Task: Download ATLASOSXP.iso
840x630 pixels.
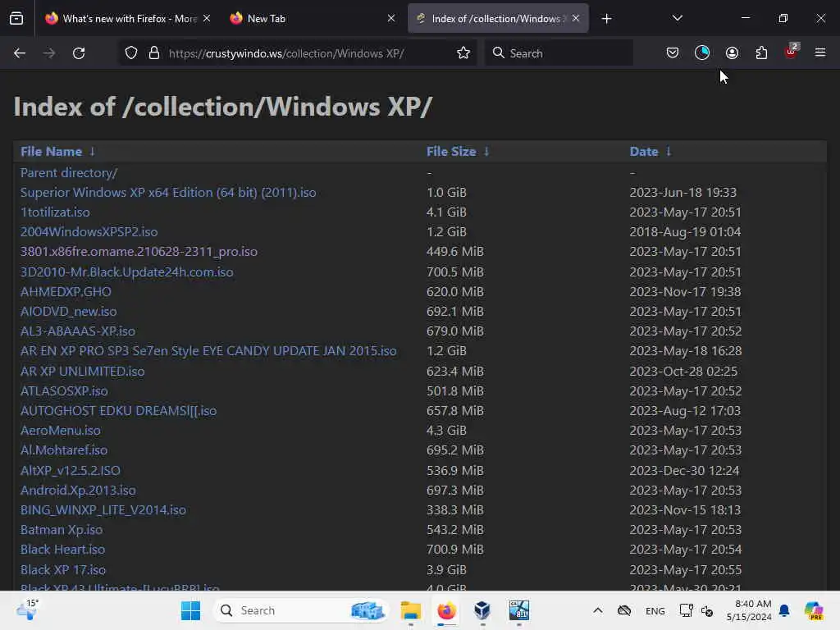Action: tap(64, 391)
